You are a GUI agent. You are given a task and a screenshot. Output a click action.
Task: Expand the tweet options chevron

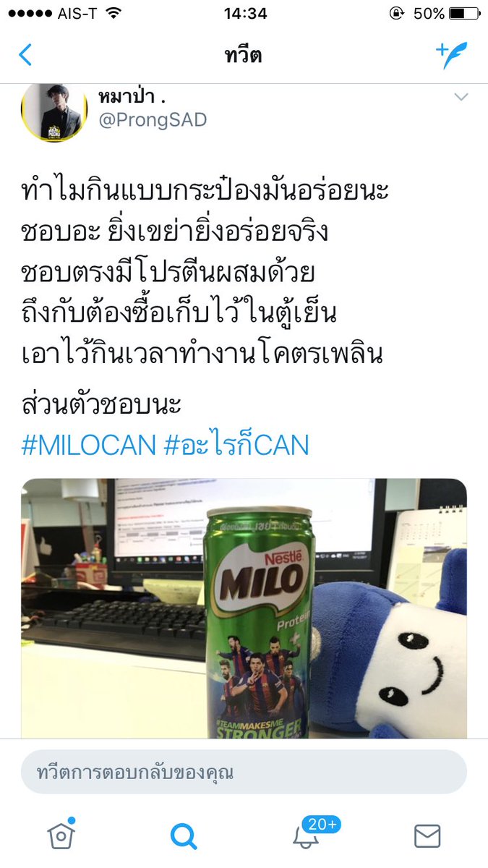pyautogui.click(x=461, y=97)
